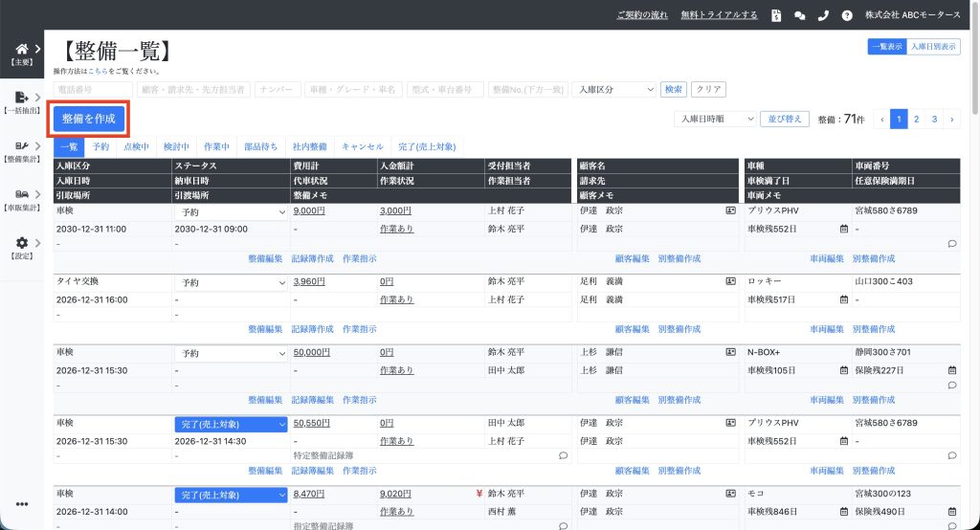Focus the 電話番号 search field

coord(93,89)
